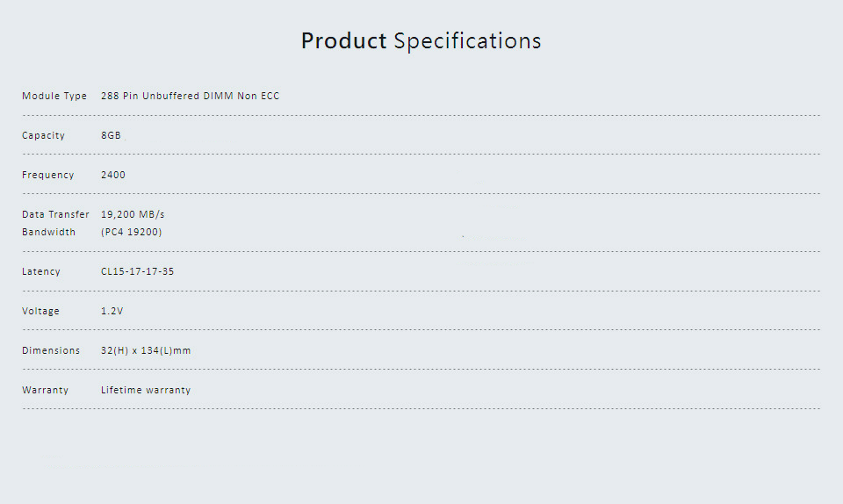This screenshot has height=504, width=843.
Task: Click the Bandwidth label text
Action: (x=48, y=232)
